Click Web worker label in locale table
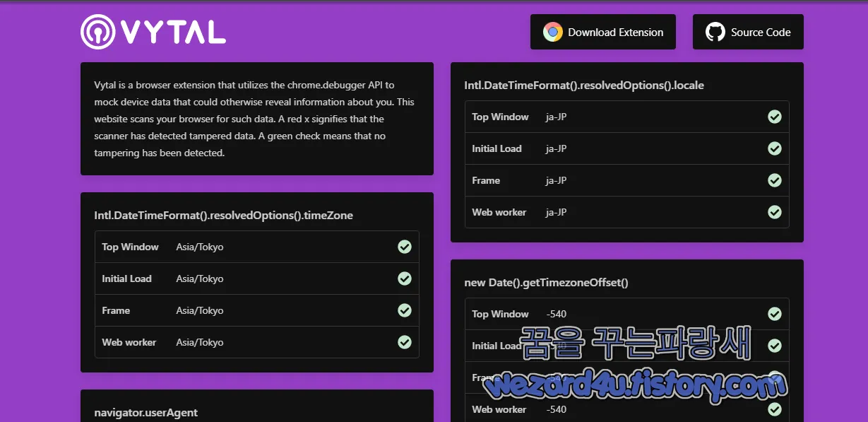The width and height of the screenshot is (868, 422). pyautogui.click(x=499, y=212)
